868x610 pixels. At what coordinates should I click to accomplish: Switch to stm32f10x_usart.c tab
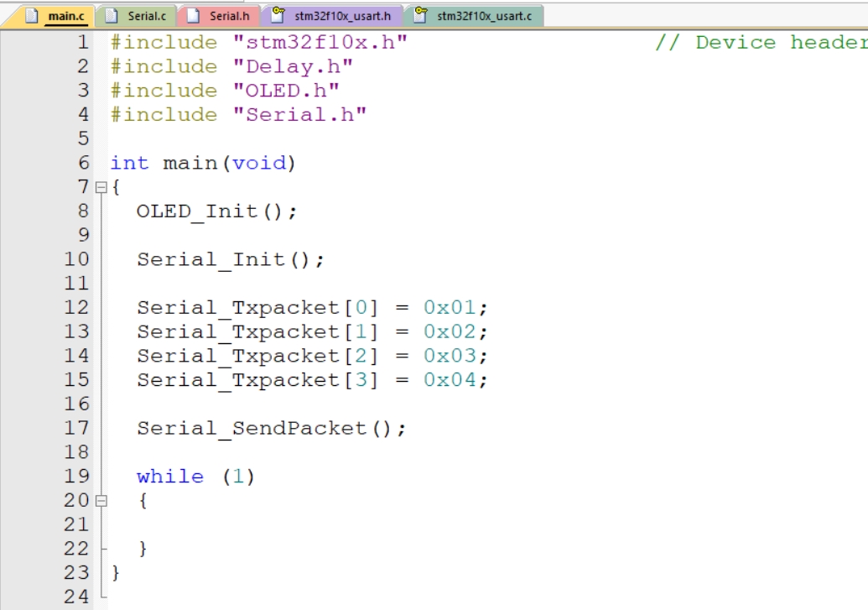pyautogui.click(x=473, y=15)
